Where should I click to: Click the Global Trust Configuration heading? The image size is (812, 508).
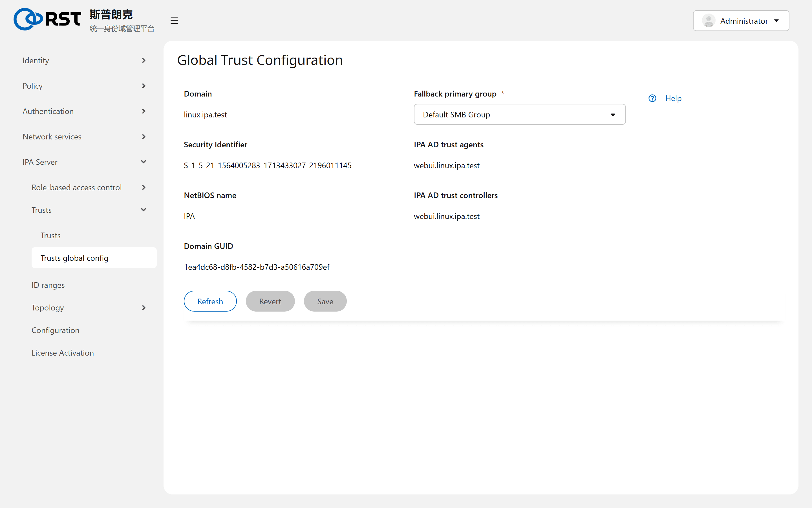tap(260, 60)
